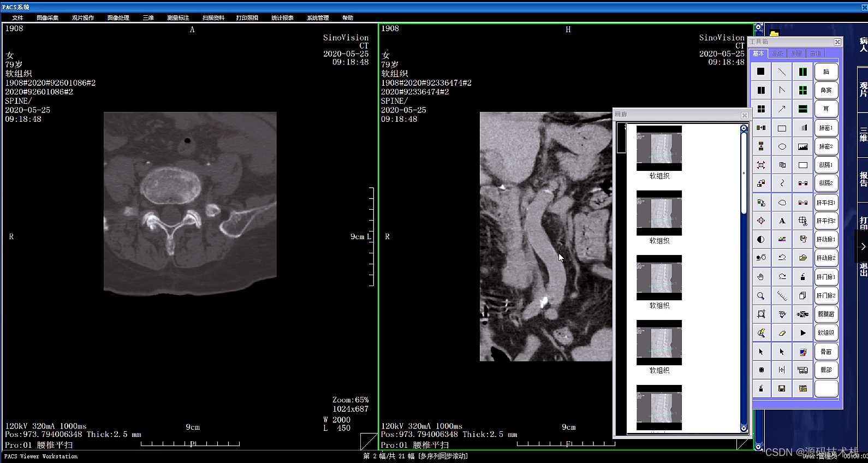868x463 pixels.
Task: Select the fourth 软组织 thumbnail in gallery
Action: coord(659,342)
